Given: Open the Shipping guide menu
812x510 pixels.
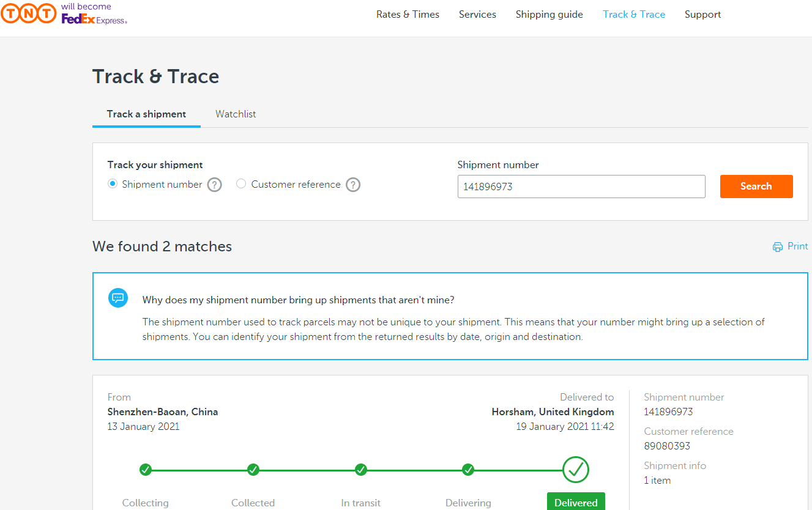Looking at the screenshot, I should (x=549, y=15).
